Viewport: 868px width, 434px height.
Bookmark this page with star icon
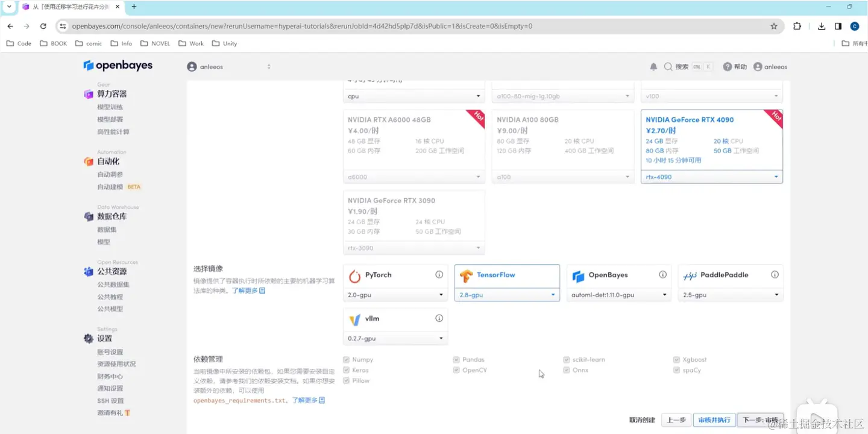pos(774,26)
